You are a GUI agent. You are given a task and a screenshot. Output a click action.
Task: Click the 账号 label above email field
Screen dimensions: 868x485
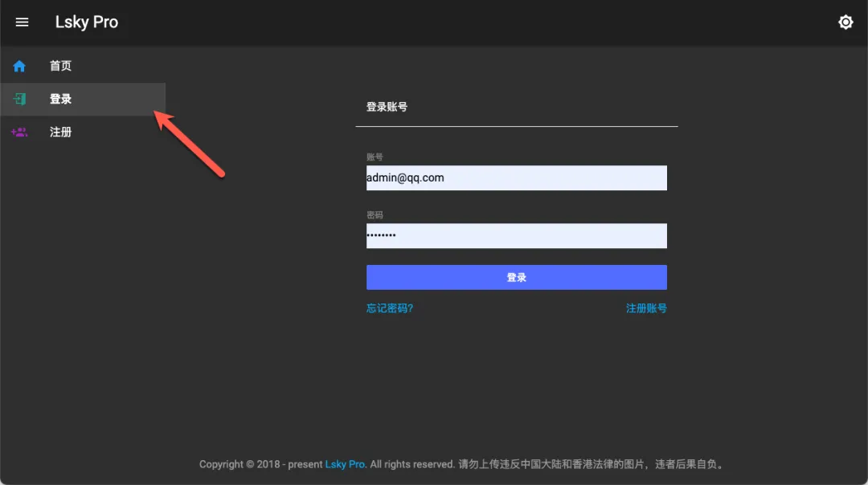coord(375,157)
